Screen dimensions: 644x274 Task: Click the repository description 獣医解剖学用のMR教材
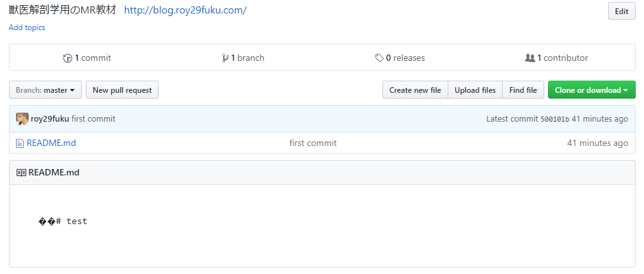pyautogui.click(x=63, y=10)
